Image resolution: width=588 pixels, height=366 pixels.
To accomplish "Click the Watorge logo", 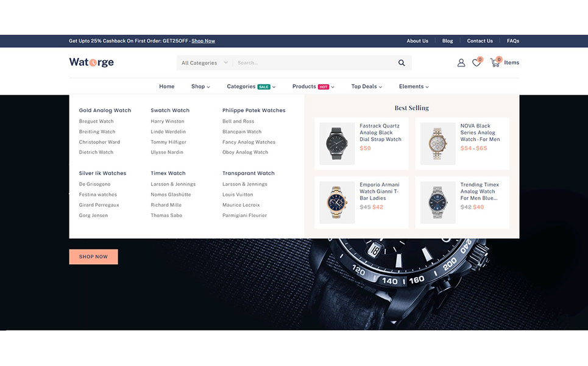I will (x=91, y=62).
